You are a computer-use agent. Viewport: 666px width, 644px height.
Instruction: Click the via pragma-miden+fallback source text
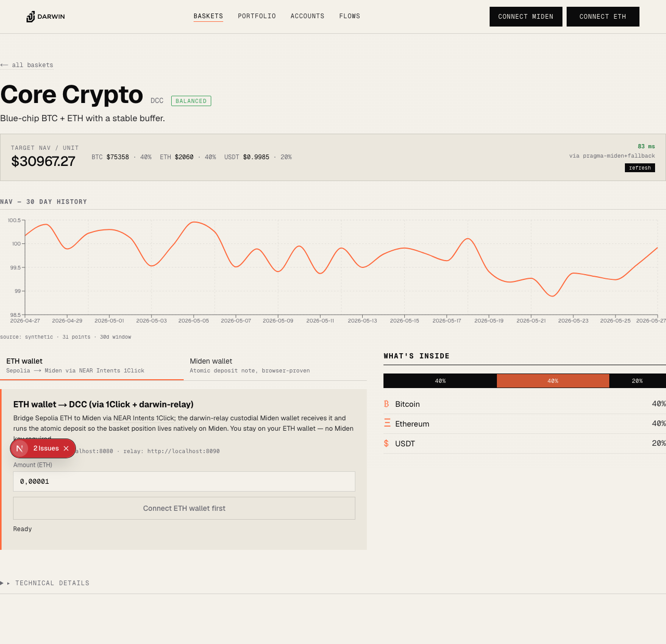(x=612, y=156)
